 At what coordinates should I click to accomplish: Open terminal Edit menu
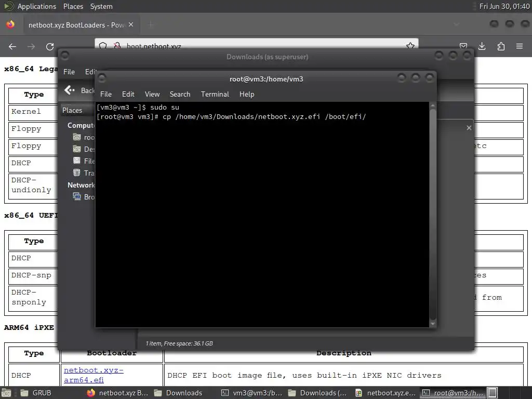[128, 95]
